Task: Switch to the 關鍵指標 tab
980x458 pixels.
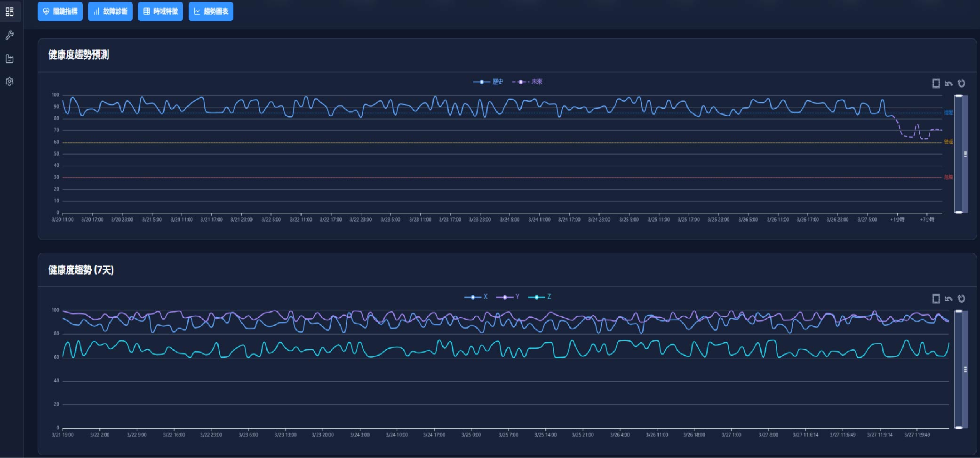Action: pyautogui.click(x=60, y=11)
